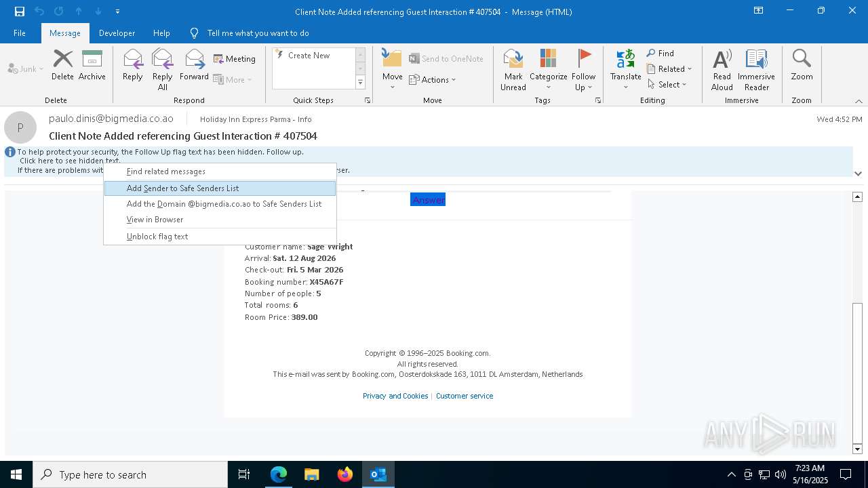
Task: Reply with a Meeting
Action: (x=235, y=59)
